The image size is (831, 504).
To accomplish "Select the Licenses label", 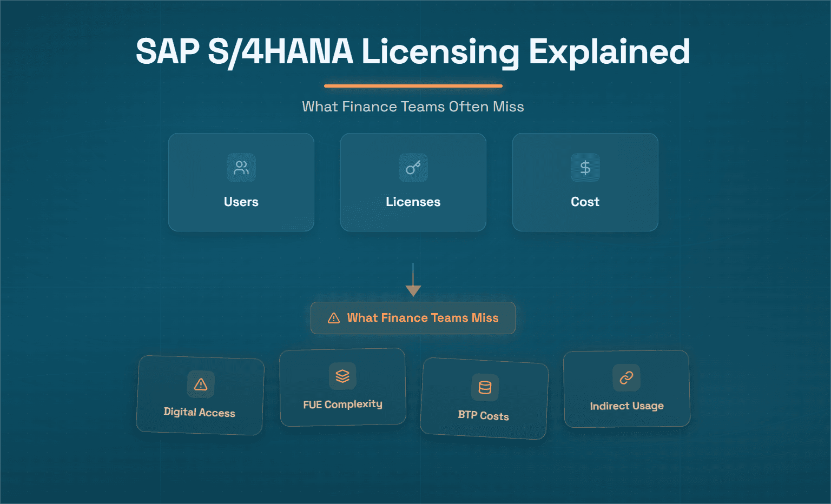I will [x=413, y=202].
